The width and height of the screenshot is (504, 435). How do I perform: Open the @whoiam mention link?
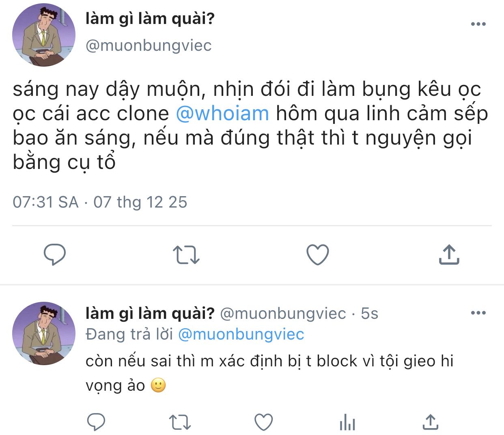(x=222, y=113)
